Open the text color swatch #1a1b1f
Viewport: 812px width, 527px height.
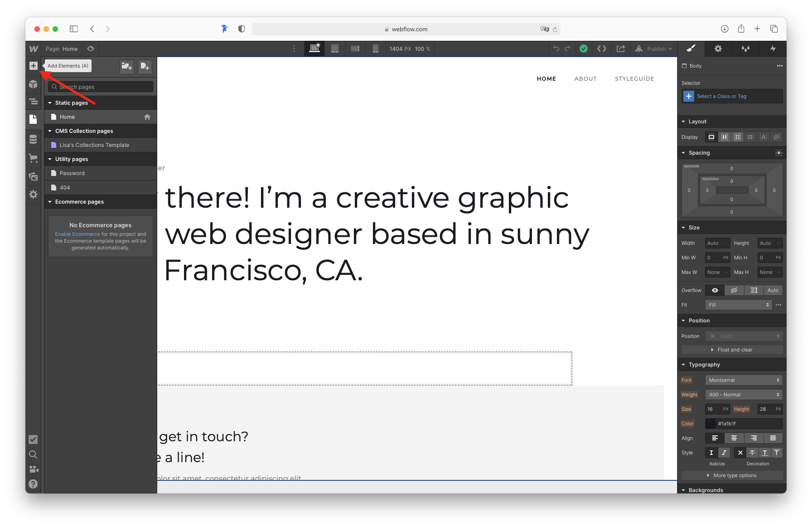click(710, 424)
